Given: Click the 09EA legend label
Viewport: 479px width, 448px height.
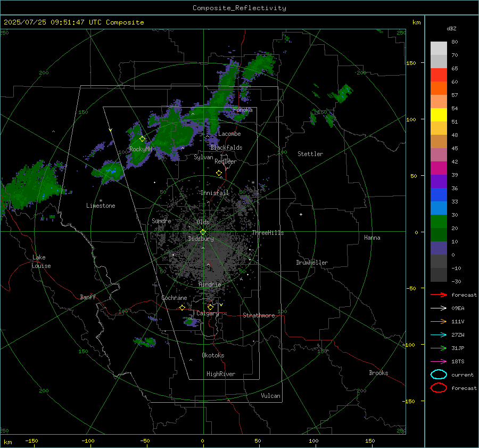Looking at the screenshot, I should click(458, 308).
